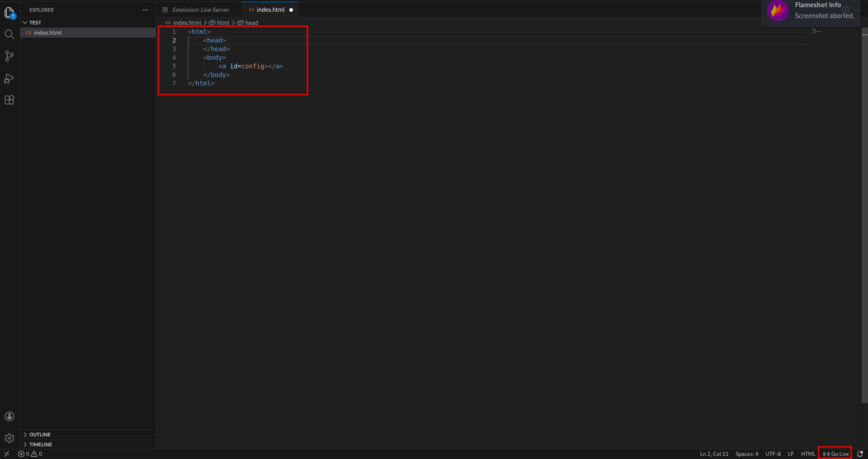Open the Source Control view
Viewport: 868px width, 459px height.
coord(10,56)
